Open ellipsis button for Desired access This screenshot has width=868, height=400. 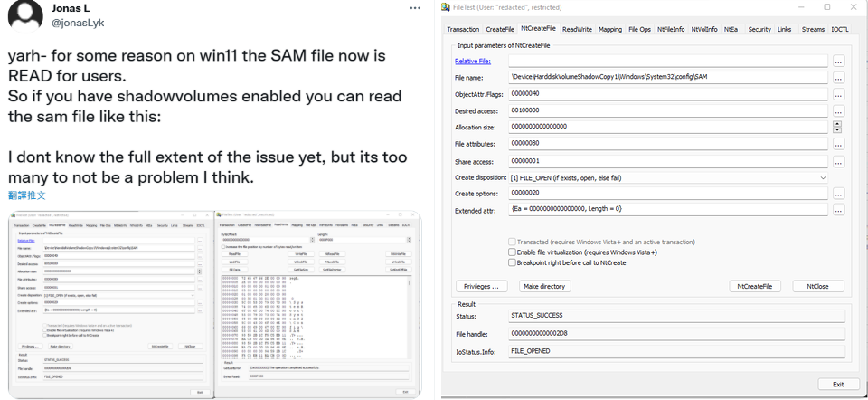pos(838,110)
